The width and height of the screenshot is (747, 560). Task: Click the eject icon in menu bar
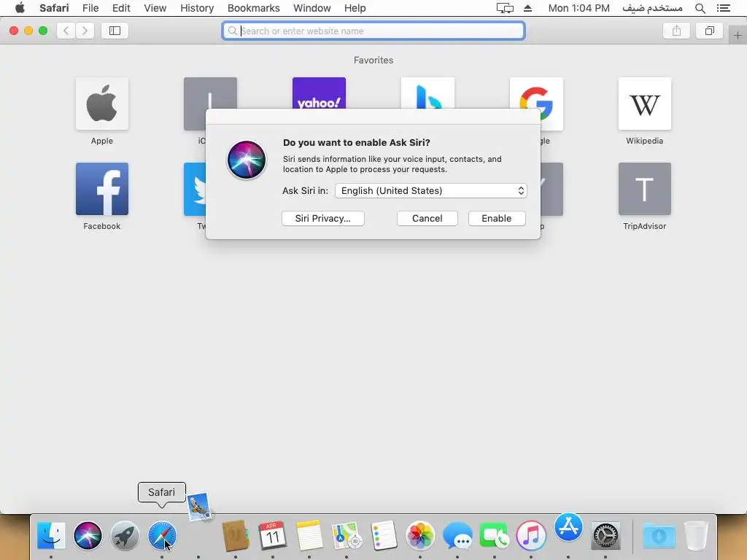[x=527, y=8]
